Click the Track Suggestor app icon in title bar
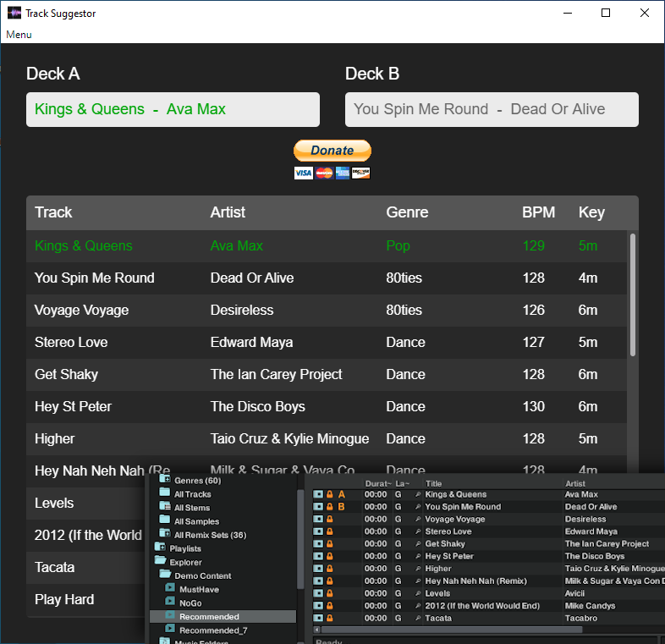The image size is (665, 644). click(x=14, y=13)
